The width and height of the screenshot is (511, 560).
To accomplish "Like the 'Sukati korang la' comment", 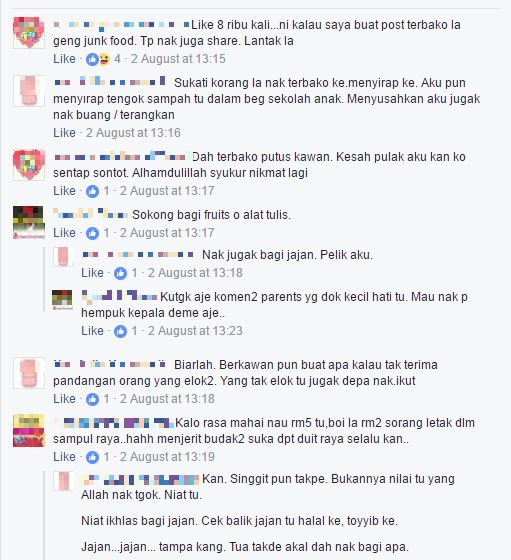I will tap(64, 133).
